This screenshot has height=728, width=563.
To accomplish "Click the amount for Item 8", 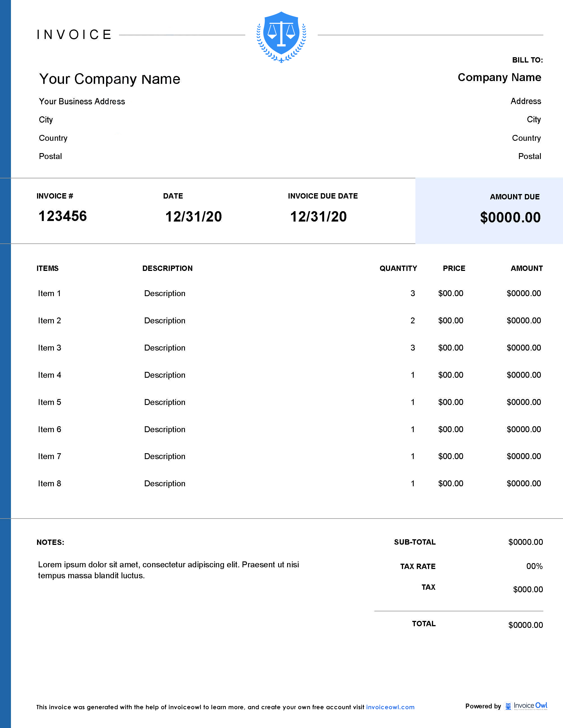I will pos(524,483).
